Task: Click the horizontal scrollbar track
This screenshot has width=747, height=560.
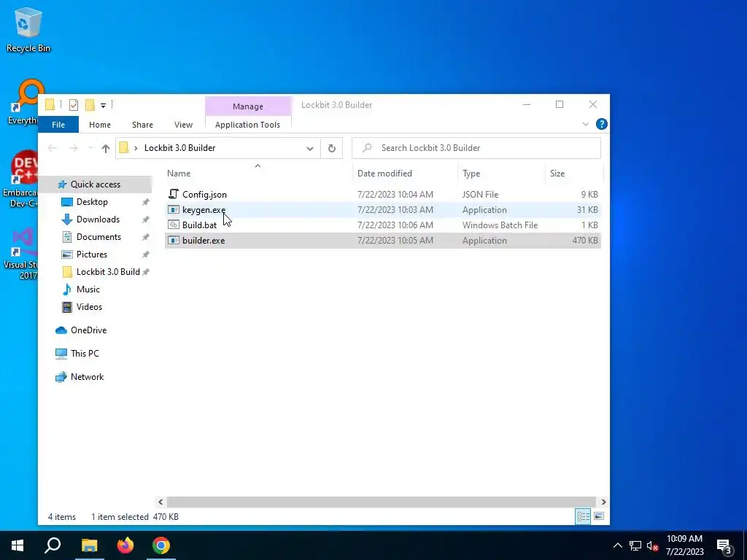Action: tap(381, 502)
